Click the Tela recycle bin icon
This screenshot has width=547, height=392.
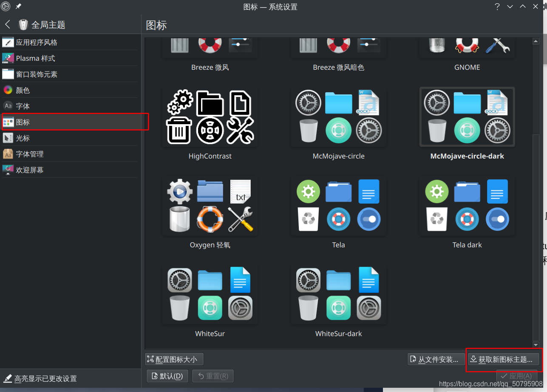(309, 219)
